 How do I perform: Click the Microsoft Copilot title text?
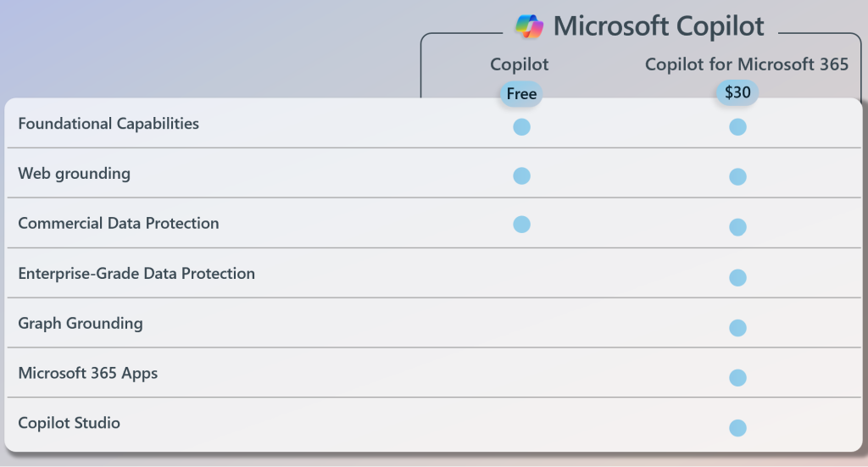click(659, 26)
